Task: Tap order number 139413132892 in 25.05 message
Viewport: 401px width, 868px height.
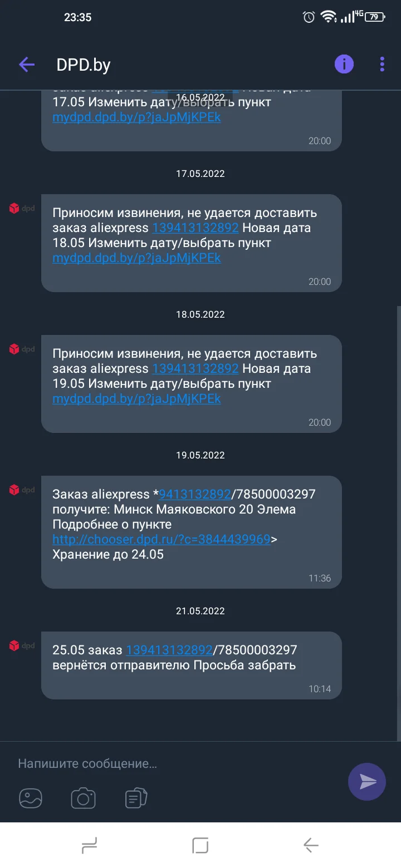Action: [169, 650]
